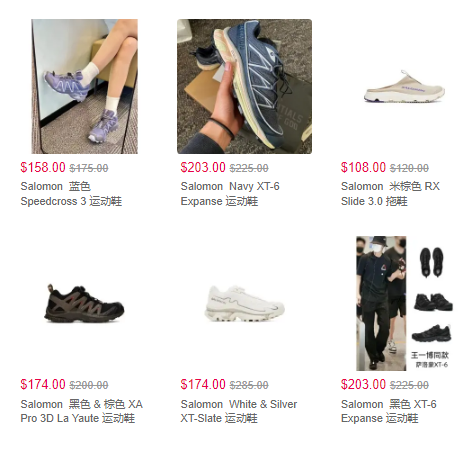
Task: Click the $203.00 price under Navy XT-6
Action: (x=203, y=167)
